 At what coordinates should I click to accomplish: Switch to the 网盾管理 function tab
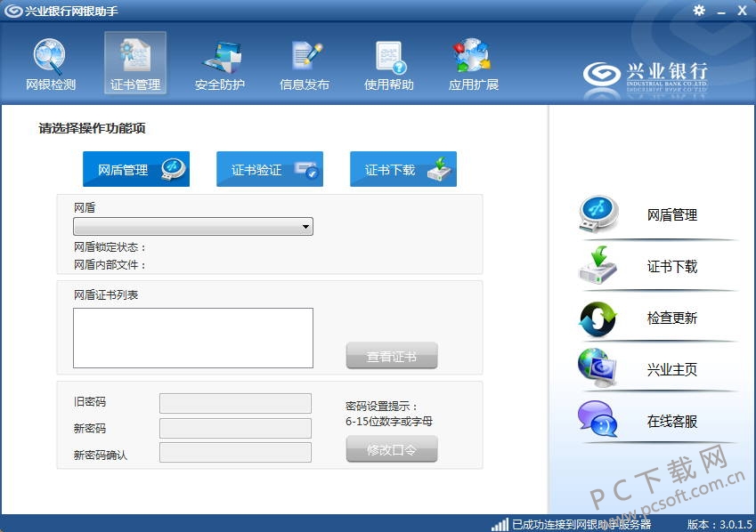136,169
